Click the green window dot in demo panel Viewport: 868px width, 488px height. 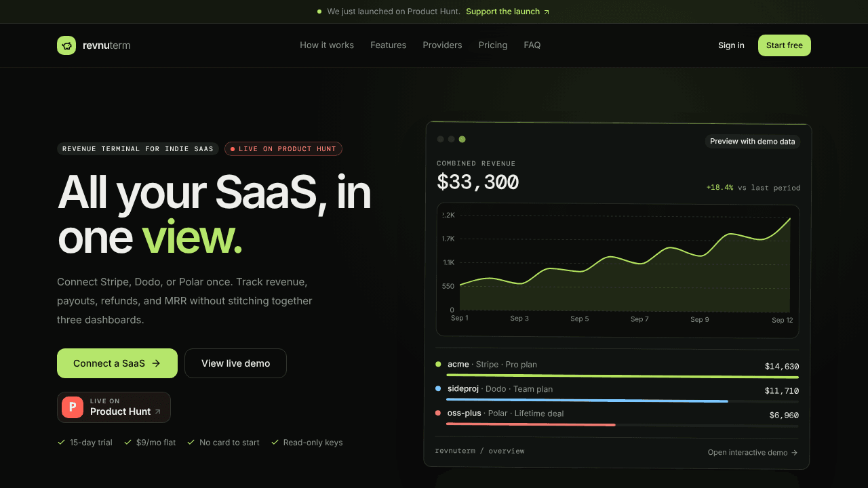coord(462,139)
